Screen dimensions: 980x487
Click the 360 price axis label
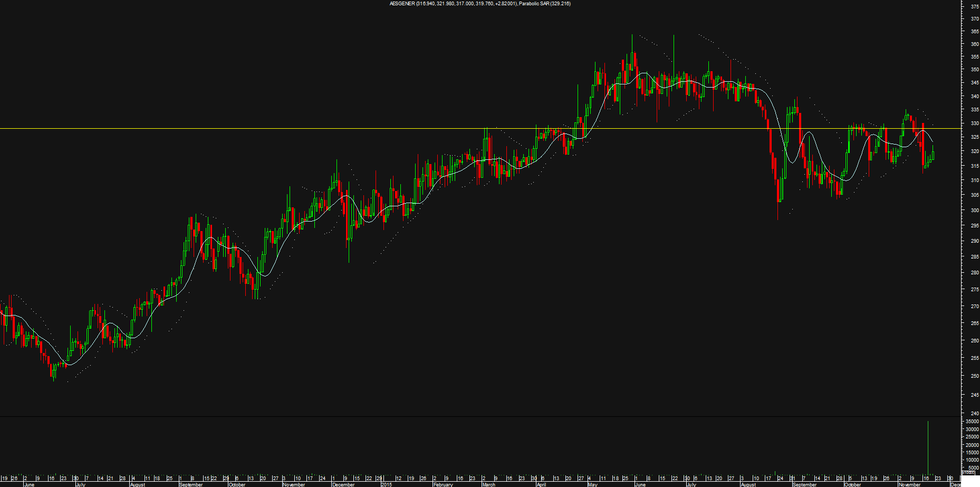[975, 44]
